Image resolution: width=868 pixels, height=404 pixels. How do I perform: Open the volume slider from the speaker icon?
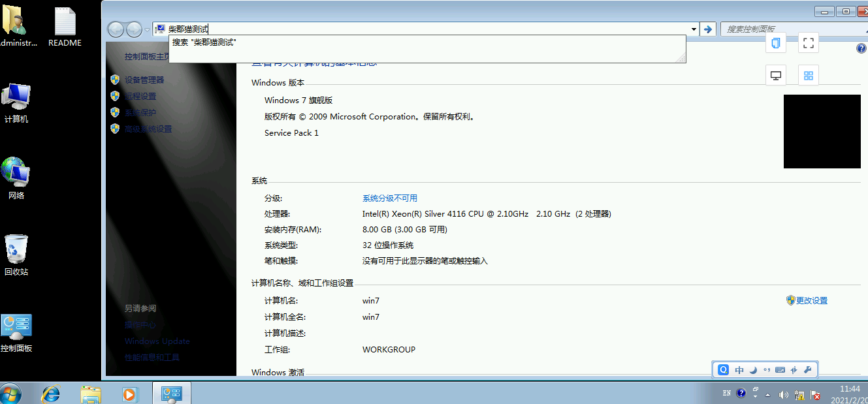784,393
